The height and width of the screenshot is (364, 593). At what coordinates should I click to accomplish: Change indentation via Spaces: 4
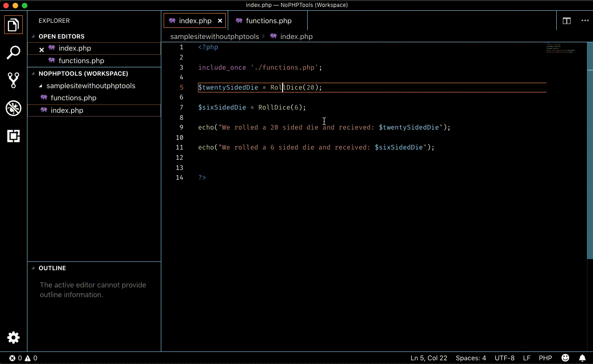click(x=471, y=358)
